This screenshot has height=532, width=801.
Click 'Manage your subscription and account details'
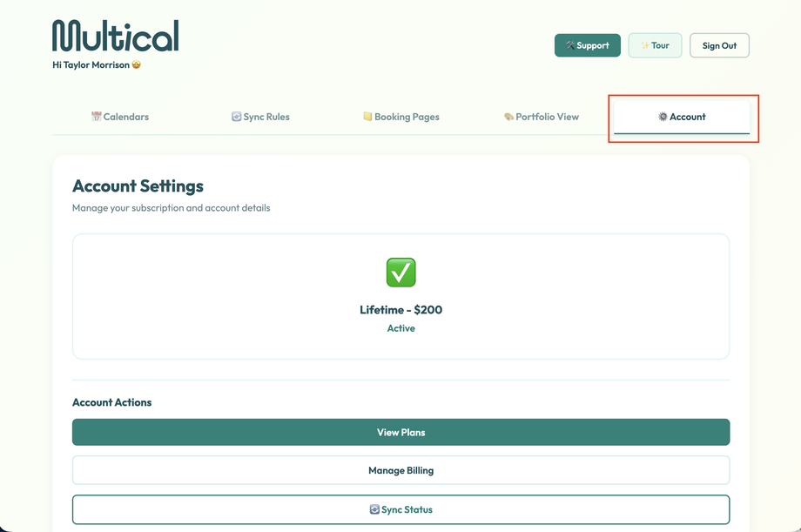click(x=172, y=208)
